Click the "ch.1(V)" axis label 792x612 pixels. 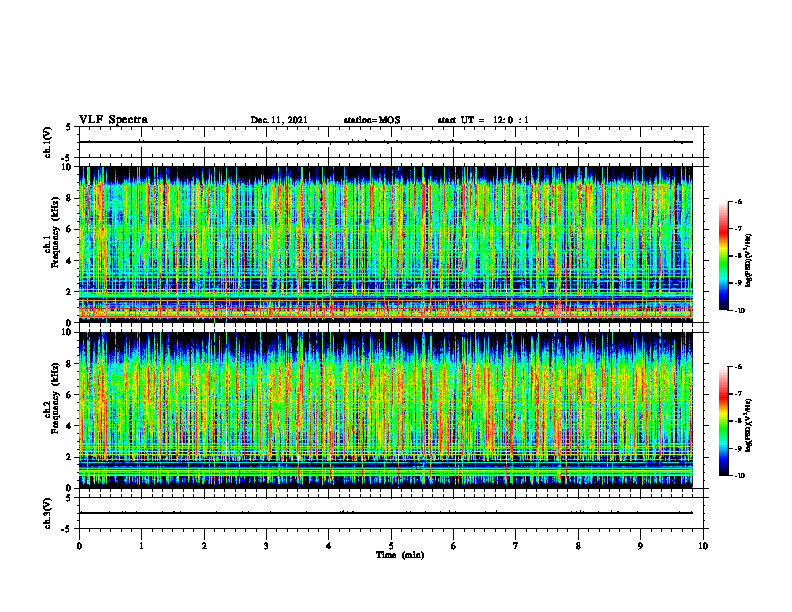[x=47, y=142]
